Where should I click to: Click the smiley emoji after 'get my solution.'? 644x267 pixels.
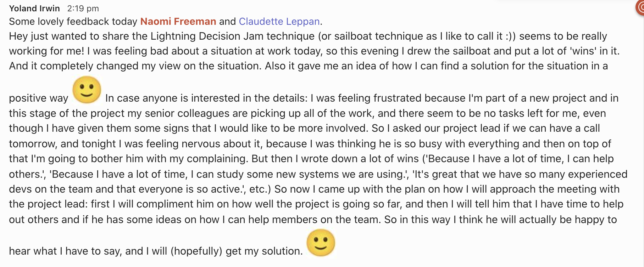pyautogui.click(x=321, y=243)
